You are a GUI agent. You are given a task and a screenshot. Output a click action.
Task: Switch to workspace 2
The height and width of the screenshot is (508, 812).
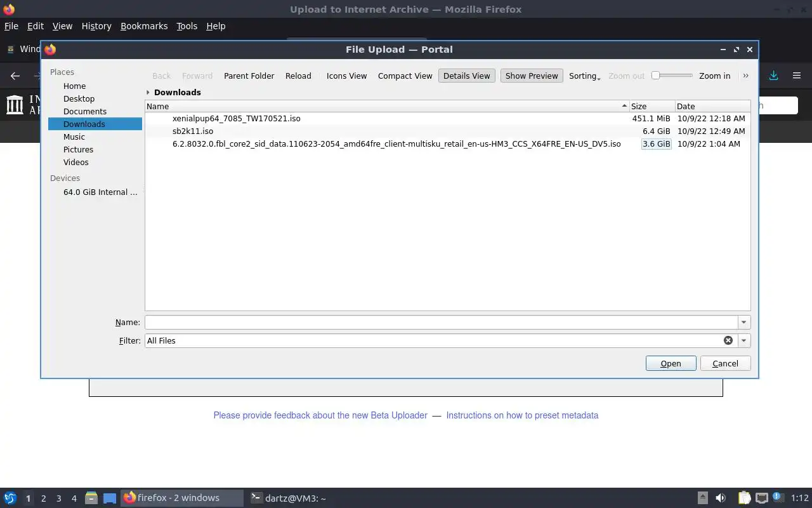point(44,498)
